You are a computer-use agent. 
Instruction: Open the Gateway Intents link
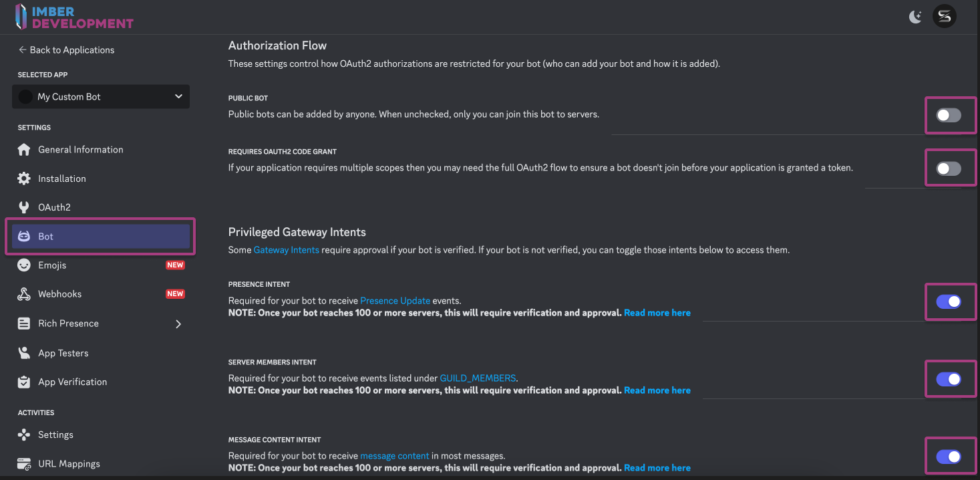(286, 250)
